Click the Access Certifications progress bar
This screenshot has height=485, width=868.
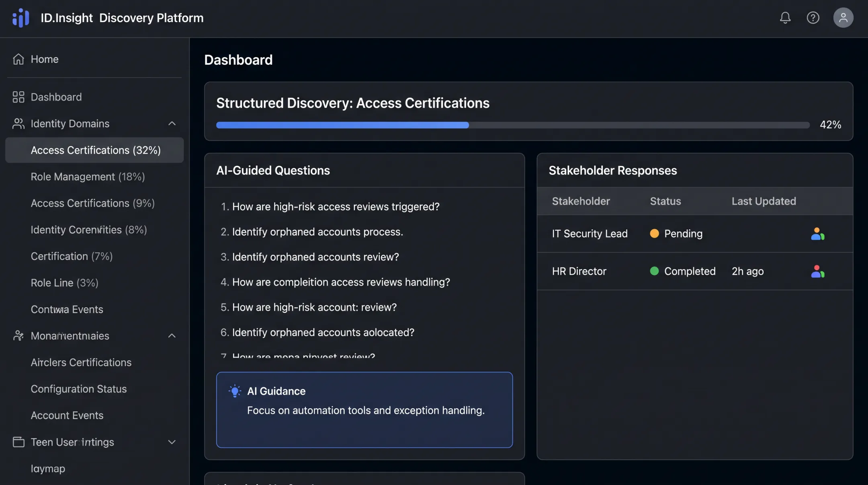pos(513,125)
